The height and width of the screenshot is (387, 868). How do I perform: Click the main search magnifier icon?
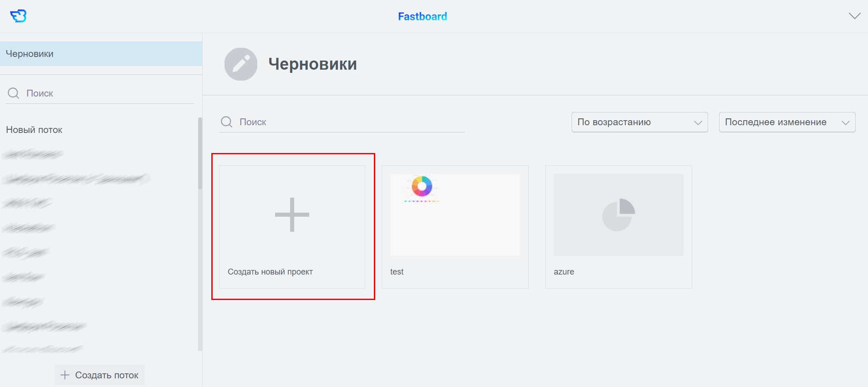tap(226, 122)
